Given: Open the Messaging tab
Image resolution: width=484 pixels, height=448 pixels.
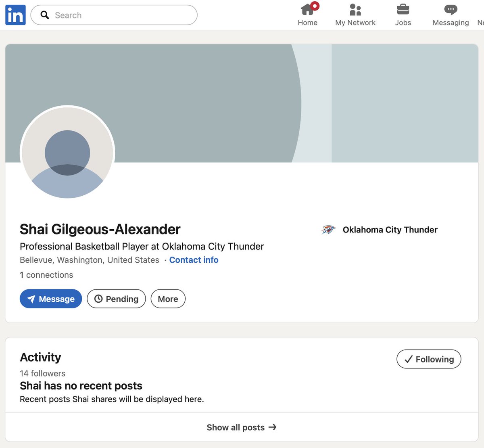Looking at the screenshot, I should pos(451,15).
